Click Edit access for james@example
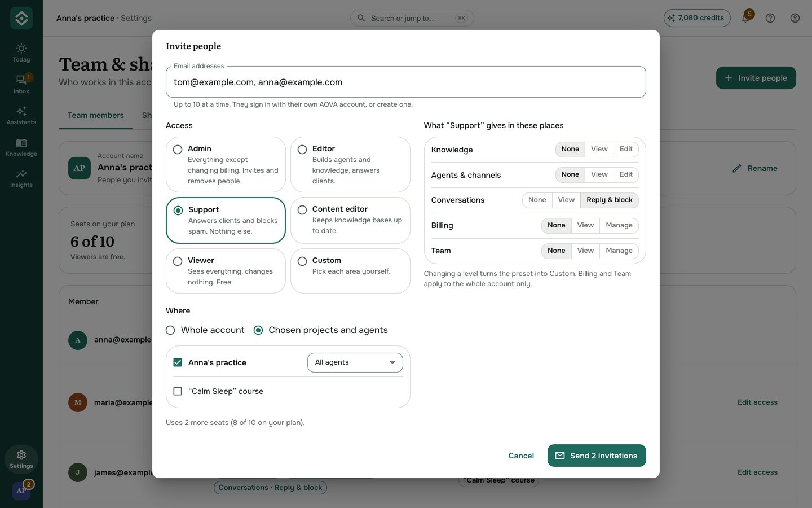Screen dimensions: 812x508 757,472
